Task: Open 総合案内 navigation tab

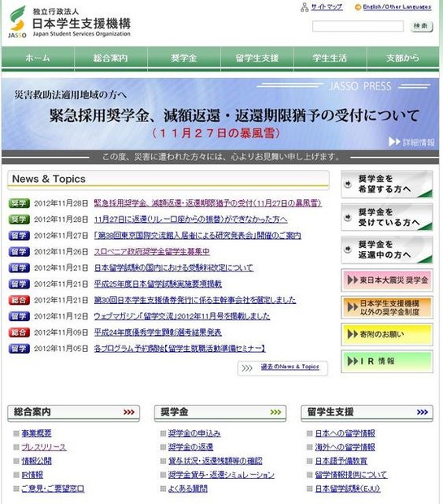Action: pos(111,58)
